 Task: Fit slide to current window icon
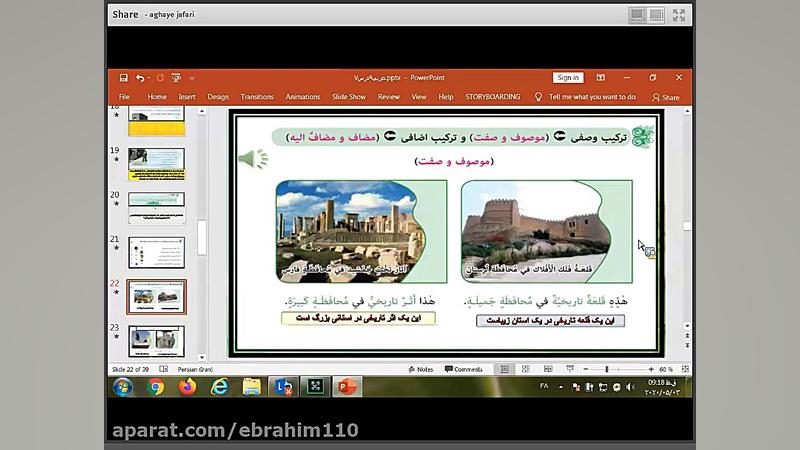pyautogui.click(x=685, y=369)
